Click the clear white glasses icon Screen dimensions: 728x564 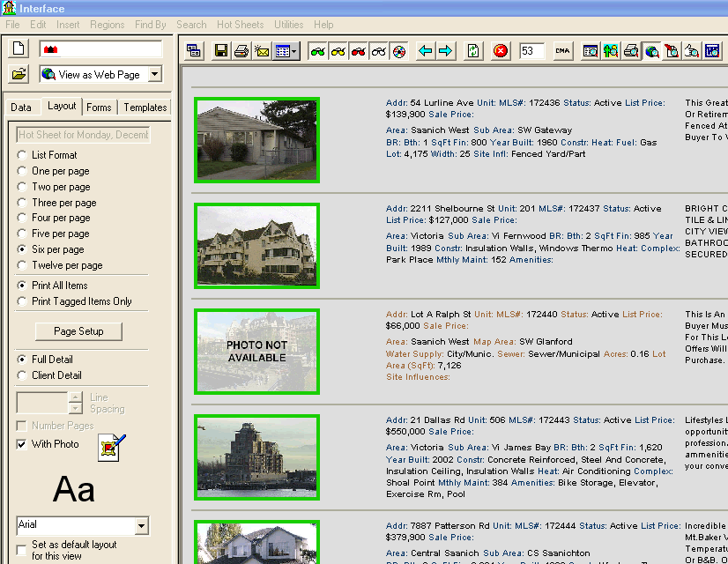click(x=379, y=51)
